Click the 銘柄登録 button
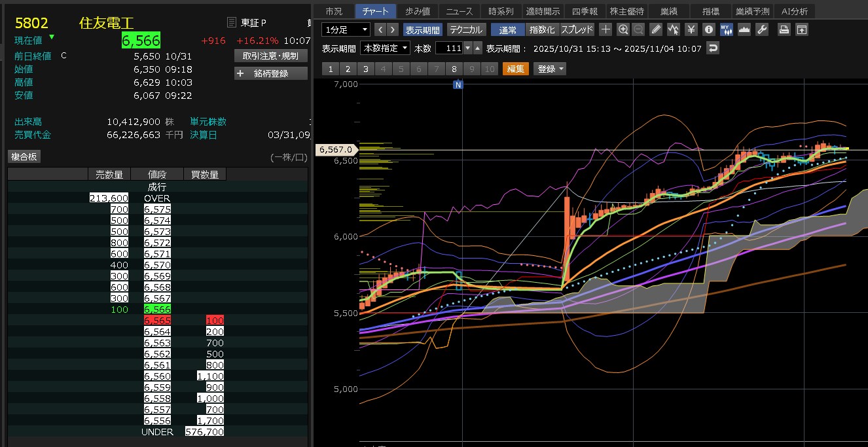This screenshot has height=447, width=868. pyautogui.click(x=271, y=73)
